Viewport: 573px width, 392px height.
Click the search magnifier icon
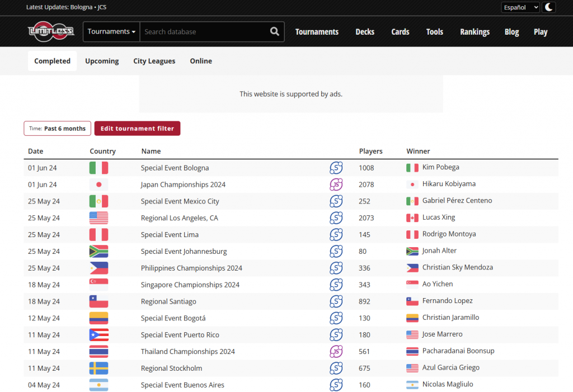[x=274, y=32]
